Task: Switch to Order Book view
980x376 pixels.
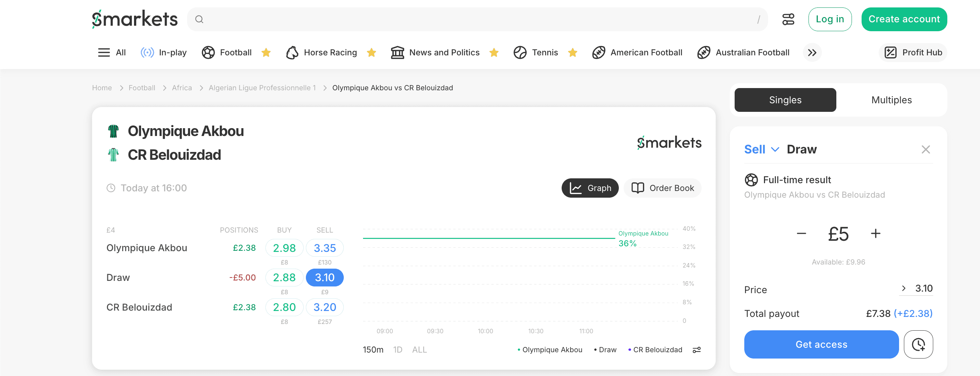Action: point(662,188)
